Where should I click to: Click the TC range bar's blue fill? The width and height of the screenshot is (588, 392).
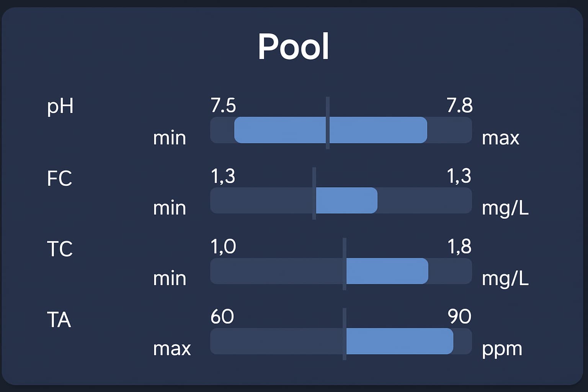click(x=387, y=271)
